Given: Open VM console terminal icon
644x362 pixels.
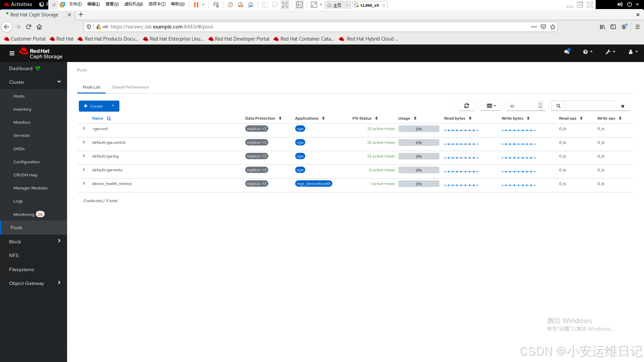Looking at the screenshot, I should [300, 5].
